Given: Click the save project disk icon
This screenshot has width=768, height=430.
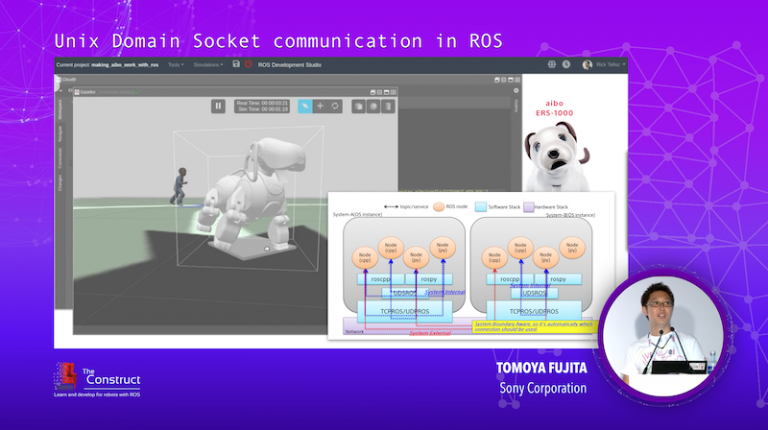Looking at the screenshot, I should pos(235,64).
